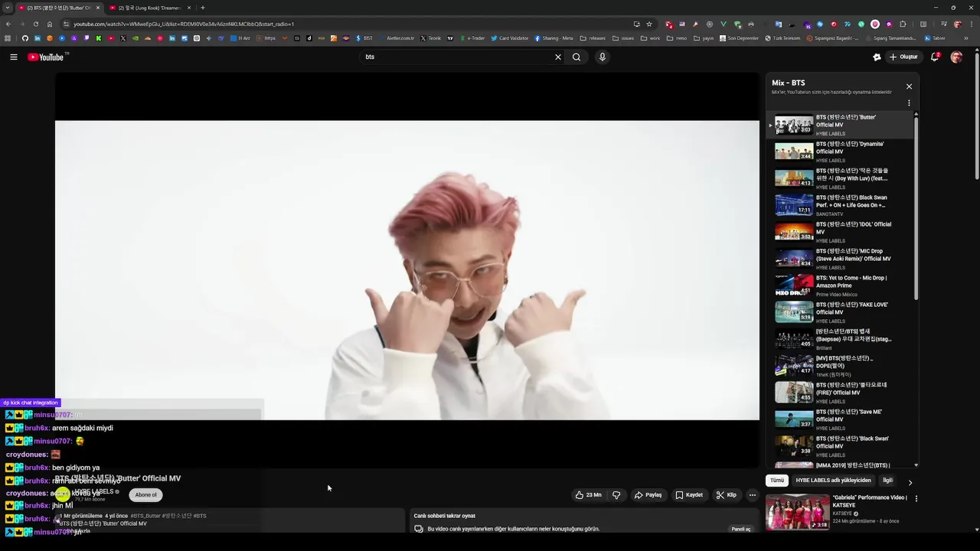Open a new browser tab
The image size is (980, 551).
pos(203,8)
